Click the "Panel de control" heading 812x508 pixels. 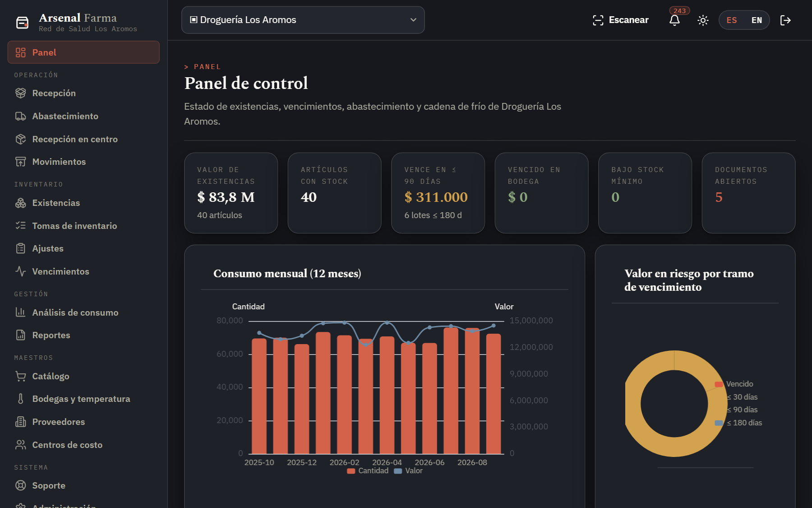246,83
